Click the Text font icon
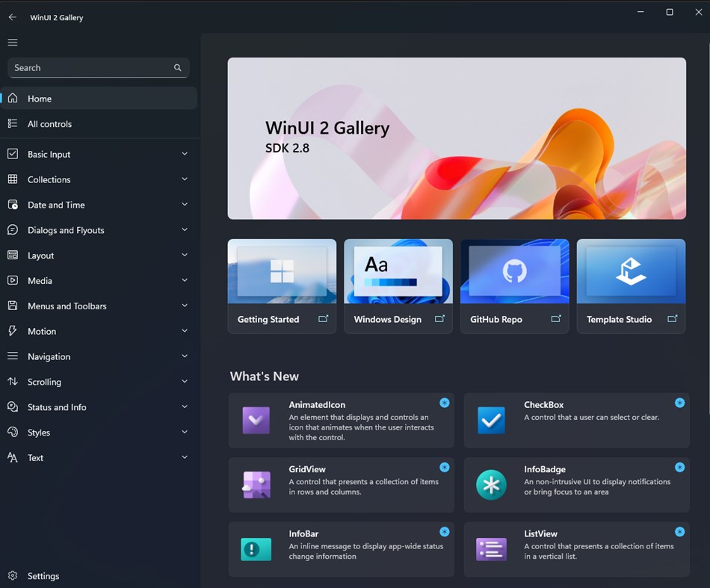The width and height of the screenshot is (710, 588). click(13, 457)
